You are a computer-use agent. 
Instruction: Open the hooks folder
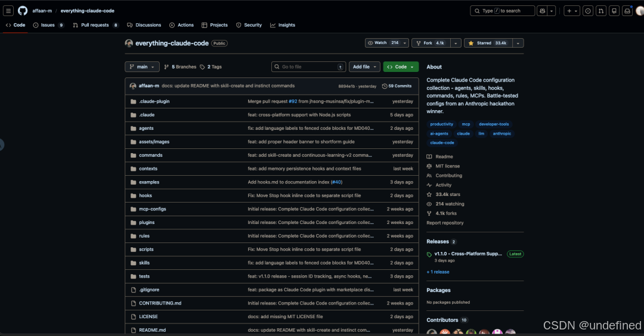[x=145, y=195]
